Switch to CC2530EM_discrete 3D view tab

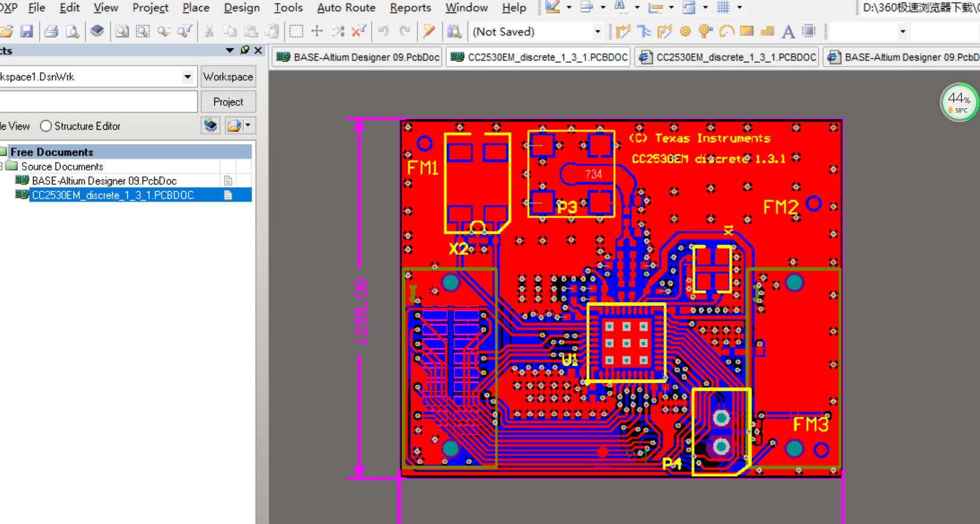(x=727, y=57)
